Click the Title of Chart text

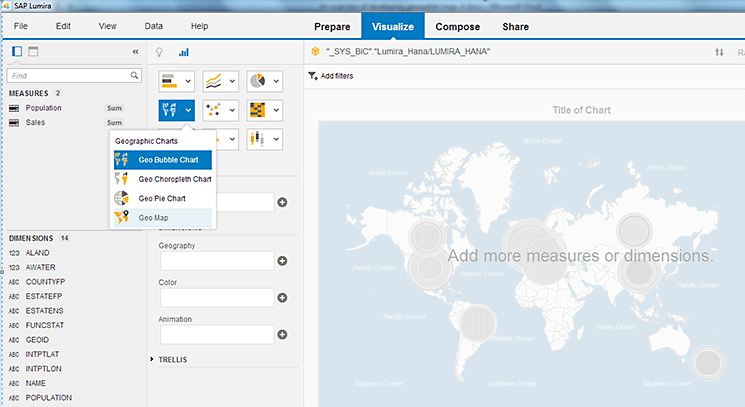(581, 110)
